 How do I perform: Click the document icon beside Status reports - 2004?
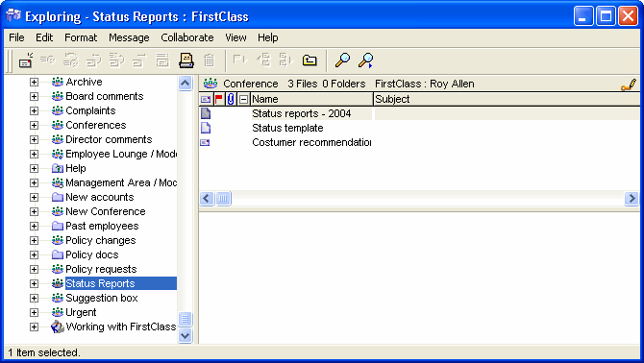point(206,113)
